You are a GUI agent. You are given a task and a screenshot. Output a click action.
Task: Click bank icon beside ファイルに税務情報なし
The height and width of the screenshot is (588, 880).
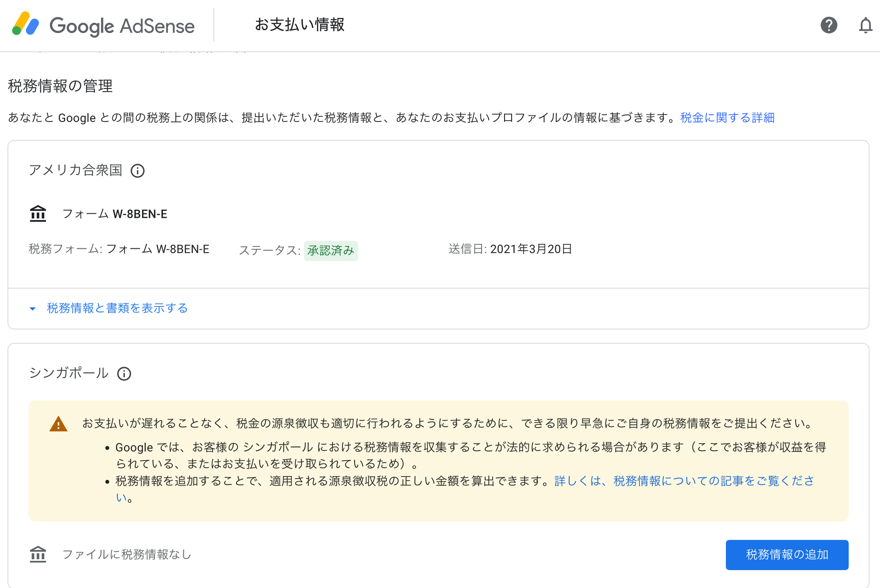pyautogui.click(x=38, y=554)
